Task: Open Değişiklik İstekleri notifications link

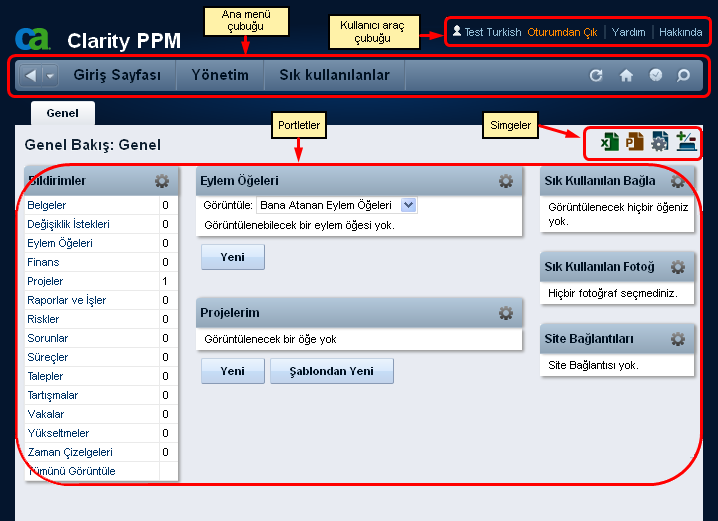Action: click(x=68, y=224)
